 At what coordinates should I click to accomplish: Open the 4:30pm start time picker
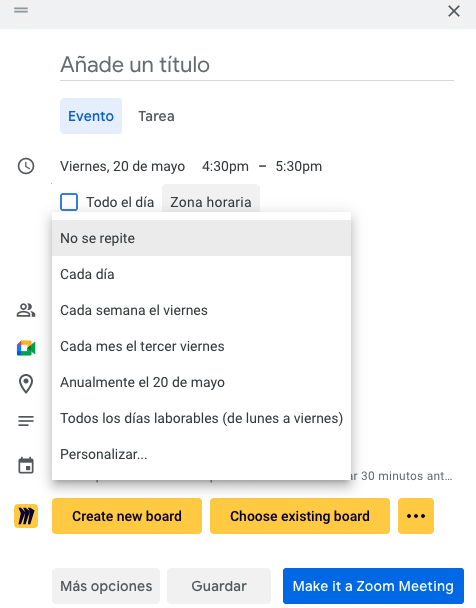coord(225,166)
